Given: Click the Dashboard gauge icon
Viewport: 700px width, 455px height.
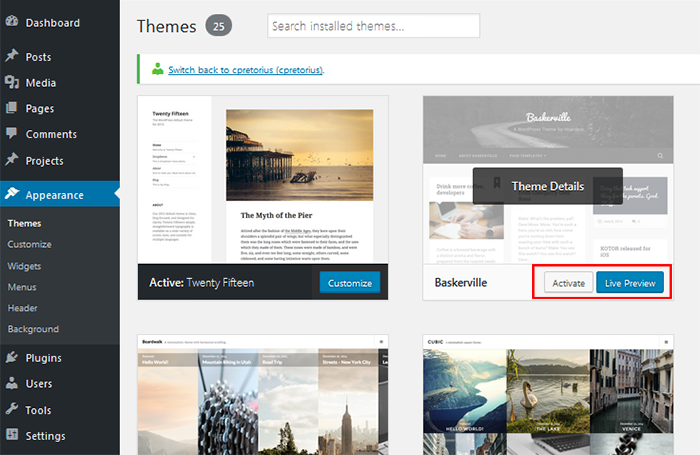Looking at the screenshot, I should click(12, 21).
